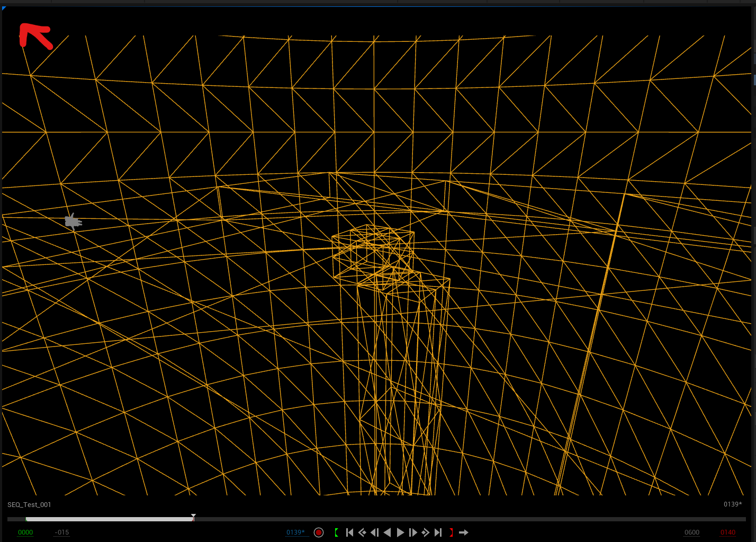Set playback start with green bracket
This screenshot has height=542, width=756.
point(336,532)
